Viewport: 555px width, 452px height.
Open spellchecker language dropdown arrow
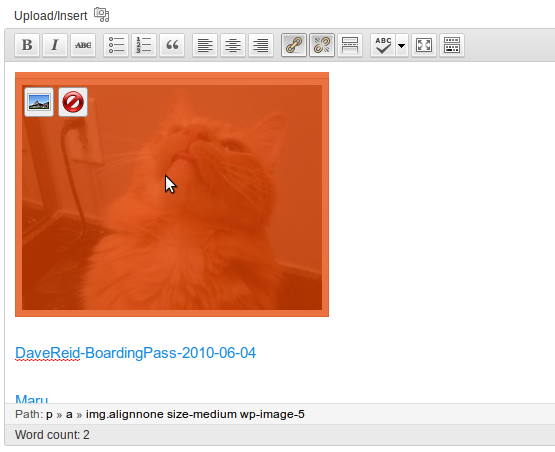(402, 45)
